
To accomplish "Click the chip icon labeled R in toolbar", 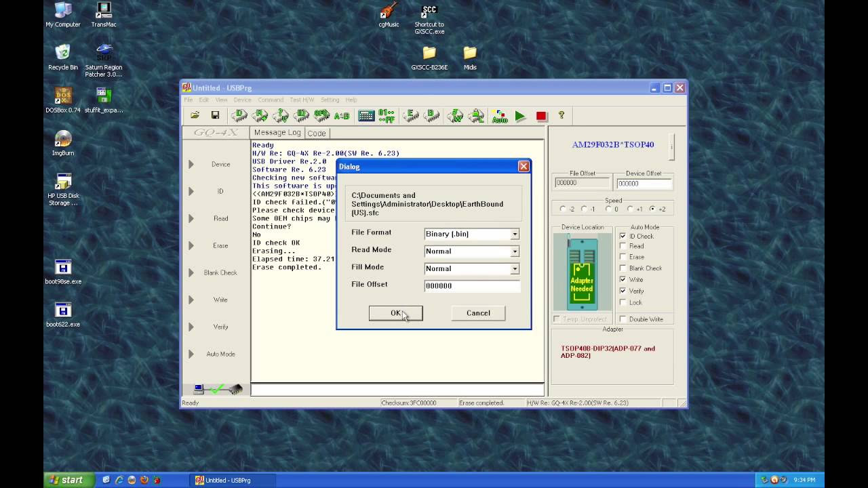I will [x=260, y=116].
